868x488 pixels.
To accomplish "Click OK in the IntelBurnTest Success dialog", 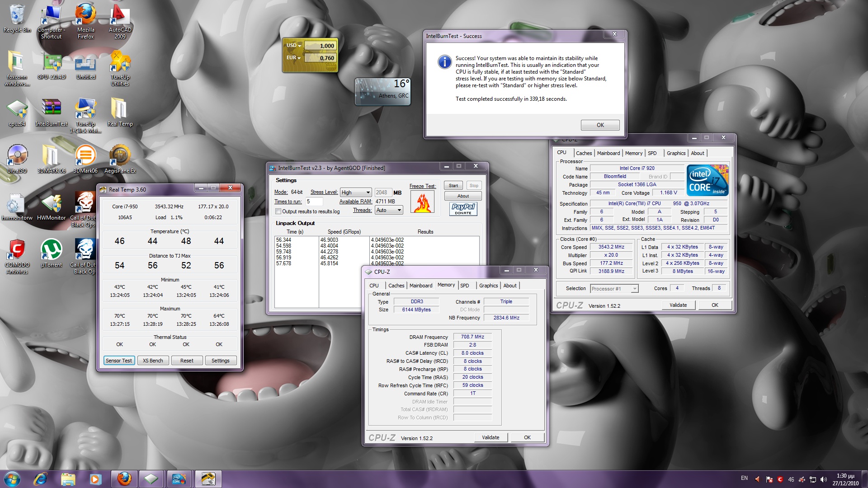I will (x=600, y=125).
